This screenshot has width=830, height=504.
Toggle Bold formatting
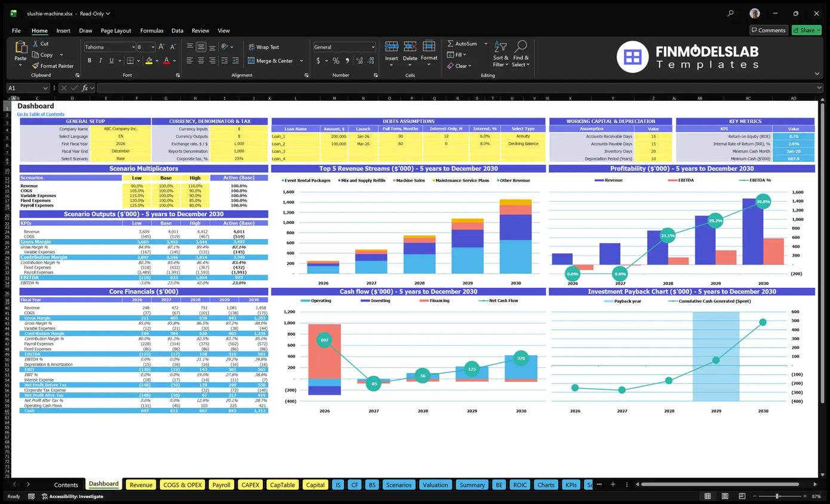[90, 60]
